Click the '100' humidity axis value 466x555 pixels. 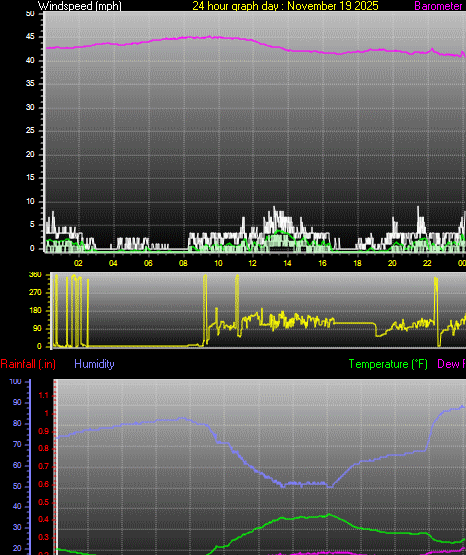(15, 382)
